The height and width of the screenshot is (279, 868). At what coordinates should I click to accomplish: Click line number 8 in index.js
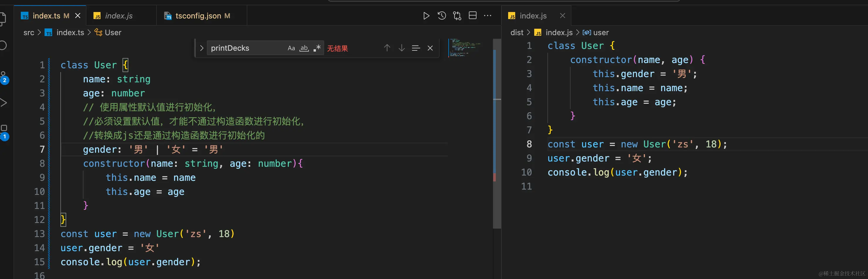529,144
